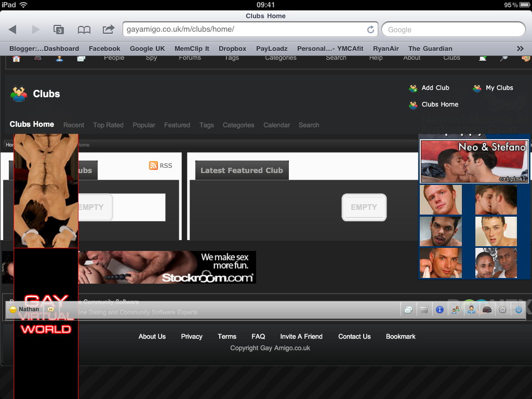The height and width of the screenshot is (399, 532).
Task: Open The Guardian bookmark
Action: point(430,48)
